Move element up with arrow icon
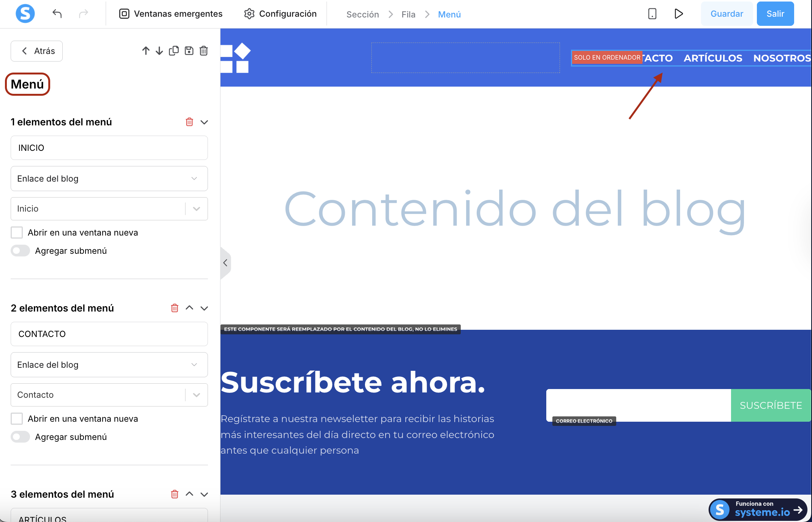Viewport: 812px width, 522px height. point(146,51)
